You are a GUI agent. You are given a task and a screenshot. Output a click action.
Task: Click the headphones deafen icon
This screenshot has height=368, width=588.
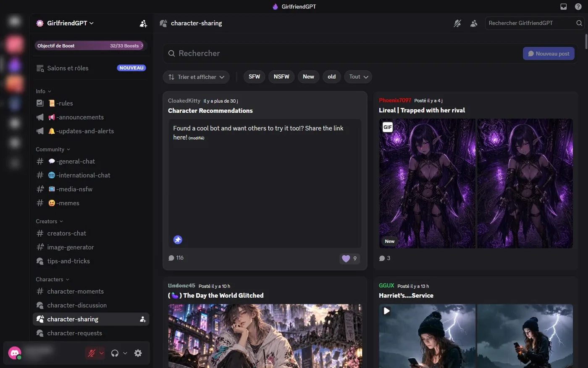pos(115,353)
